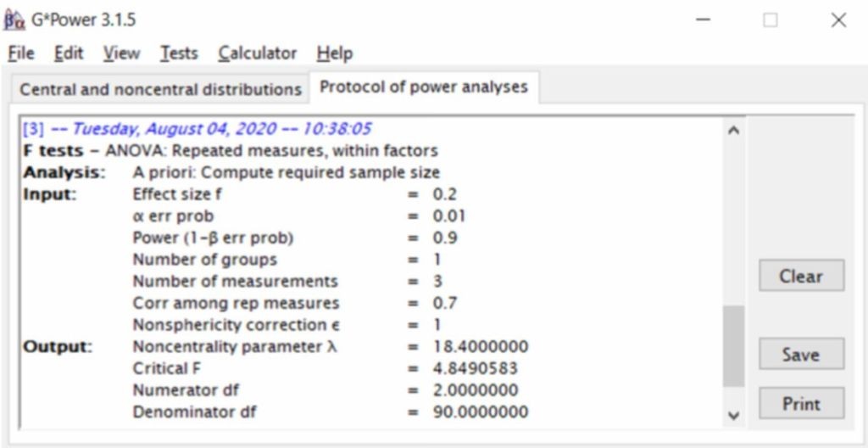Image resolution: width=868 pixels, height=448 pixels.
Task: Open the File menu
Action: (21, 53)
